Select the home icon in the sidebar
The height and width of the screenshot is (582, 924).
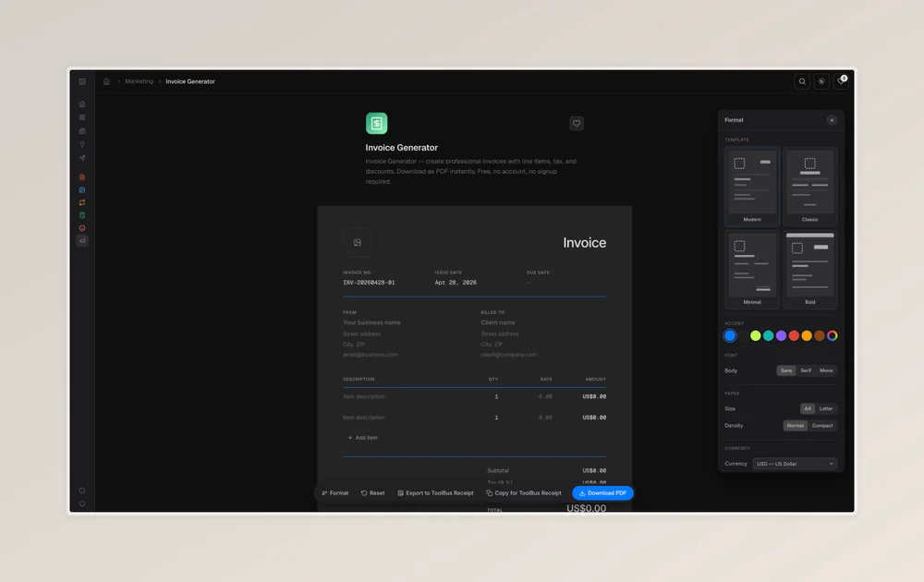(x=81, y=104)
